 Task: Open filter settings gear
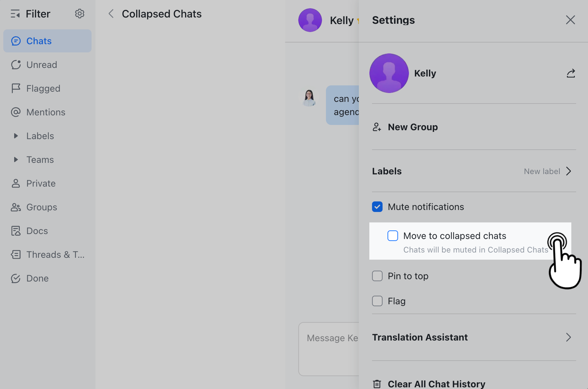[x=80, y=13]
